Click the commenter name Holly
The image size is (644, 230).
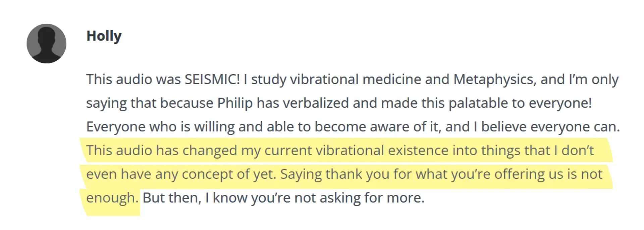coord(104,36)
